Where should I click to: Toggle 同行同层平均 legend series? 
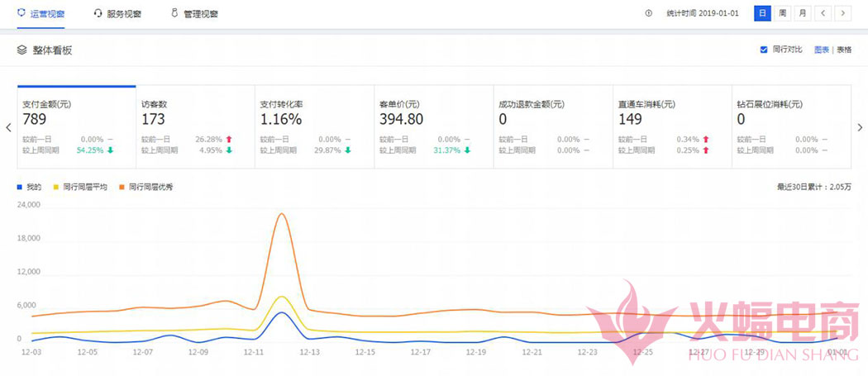(x=81, y=188)
